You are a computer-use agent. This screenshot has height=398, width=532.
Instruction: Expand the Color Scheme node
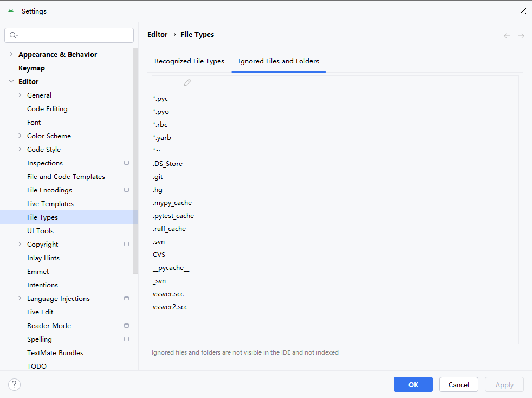[20, 136]
